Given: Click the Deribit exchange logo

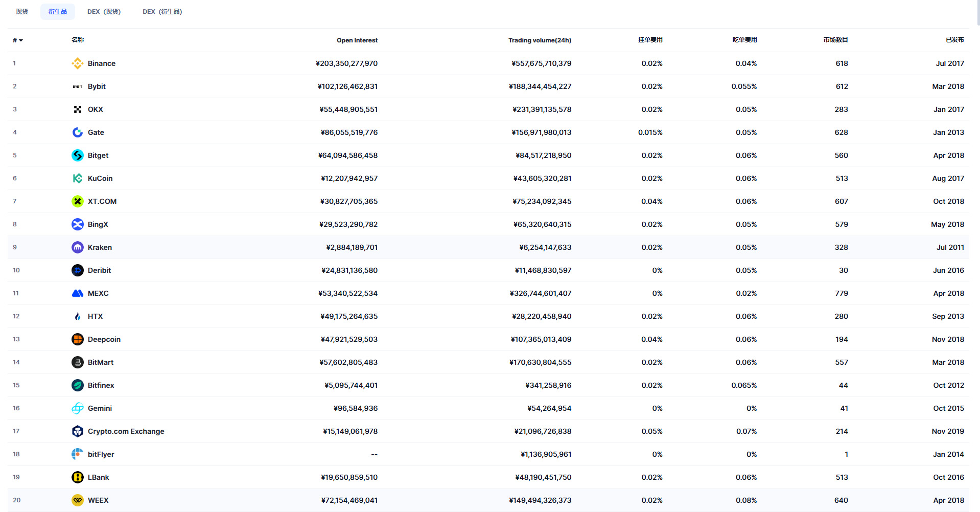Looking at the screenshot, I should (x=77, y=270).
